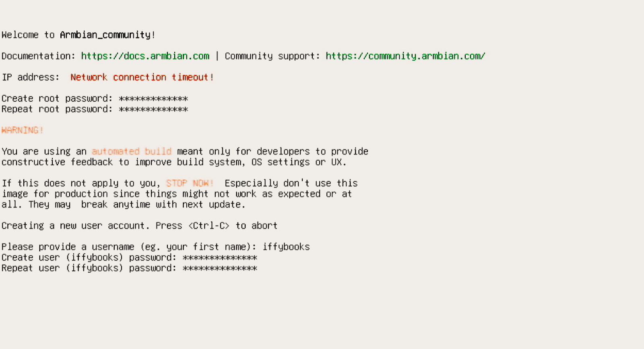Click the "constructive feedback" words in the warning

tap(57, 162)
